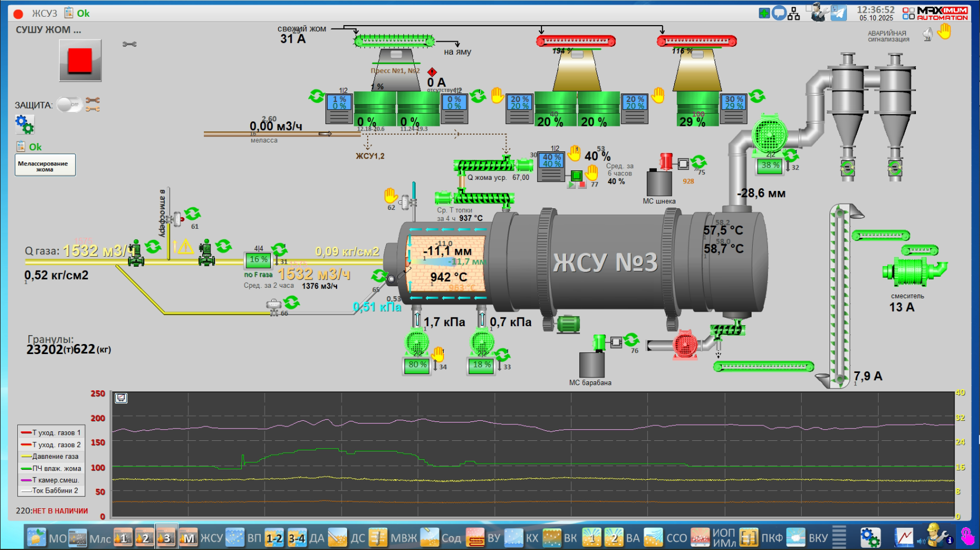The width and height of the screenshot is (980, 550).
Task: Switch to the ВУ tab in bottom bar
Action: 485,538
